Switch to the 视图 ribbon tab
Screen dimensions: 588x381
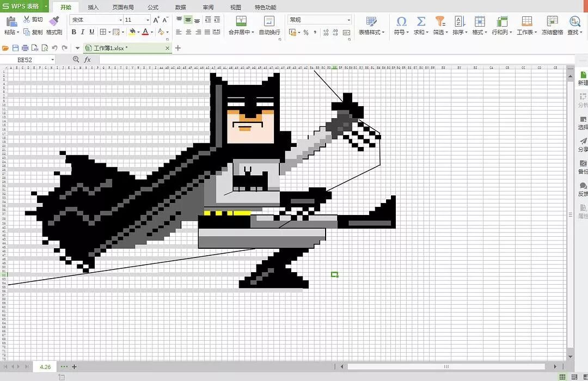pyautogui.click(x=236, y=7)
